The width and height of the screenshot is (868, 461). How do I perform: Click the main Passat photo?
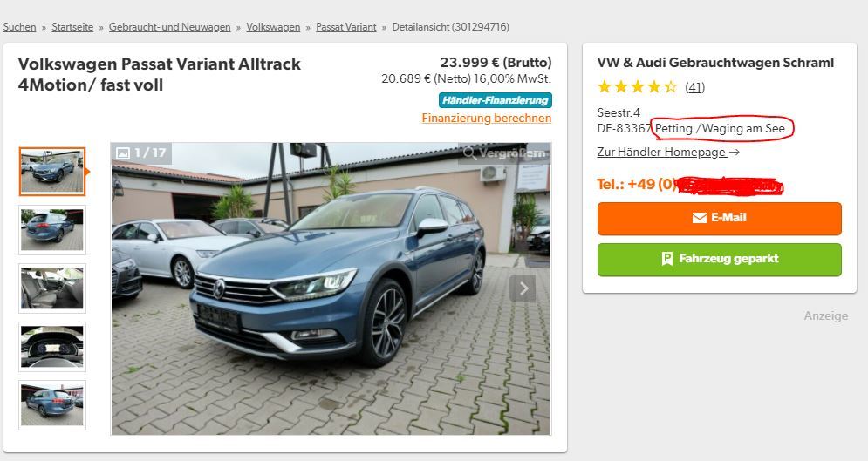[x=331, y=288]
